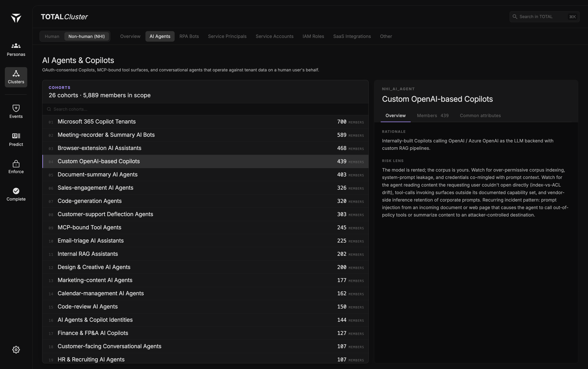
Task: Select Meeting-recorder & Summary AI Bots
Action: [205, 135]
